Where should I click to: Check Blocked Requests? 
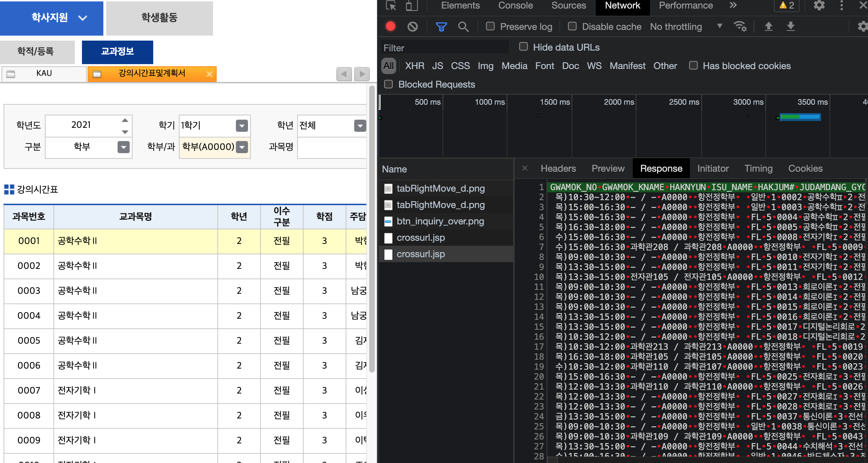click(x=388, y=84)
